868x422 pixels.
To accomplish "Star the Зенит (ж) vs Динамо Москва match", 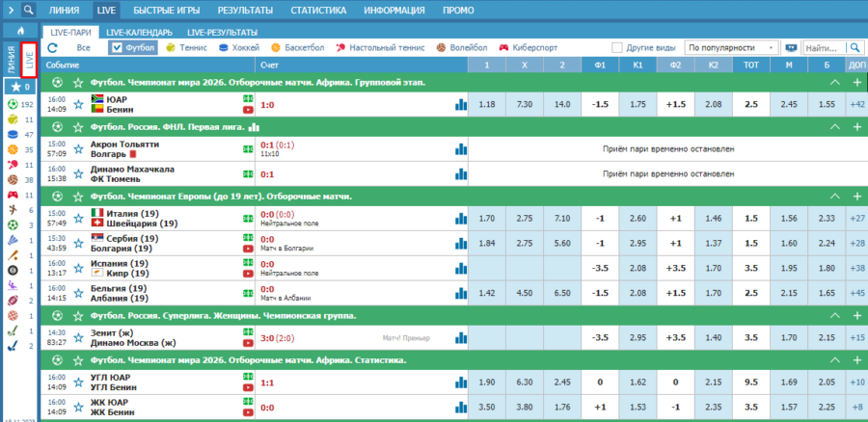I will point(77,336).
